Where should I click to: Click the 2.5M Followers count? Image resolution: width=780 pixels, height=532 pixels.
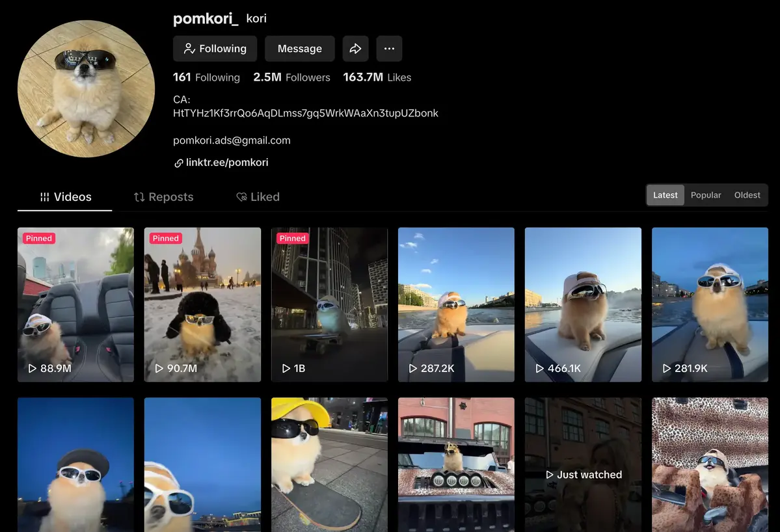coord(291,77)
